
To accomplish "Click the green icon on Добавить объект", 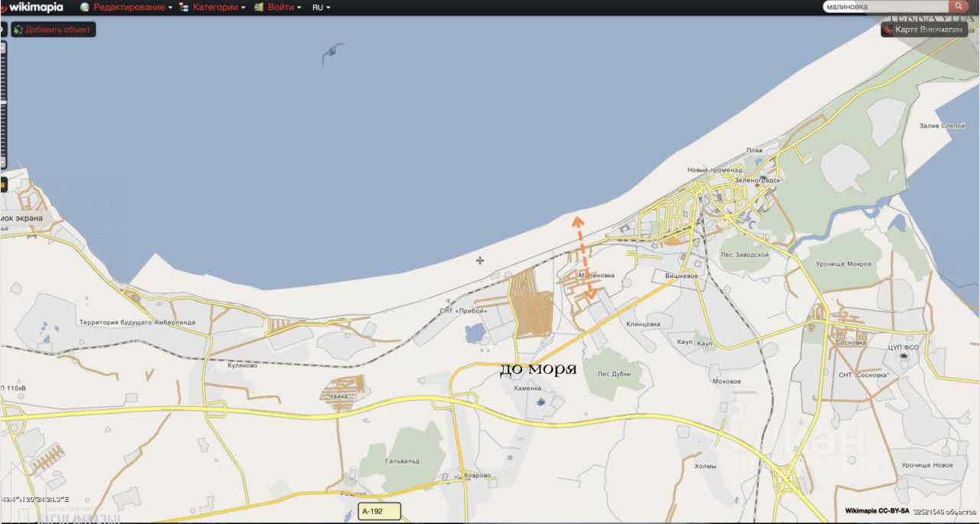I will (x=18, y=30).
